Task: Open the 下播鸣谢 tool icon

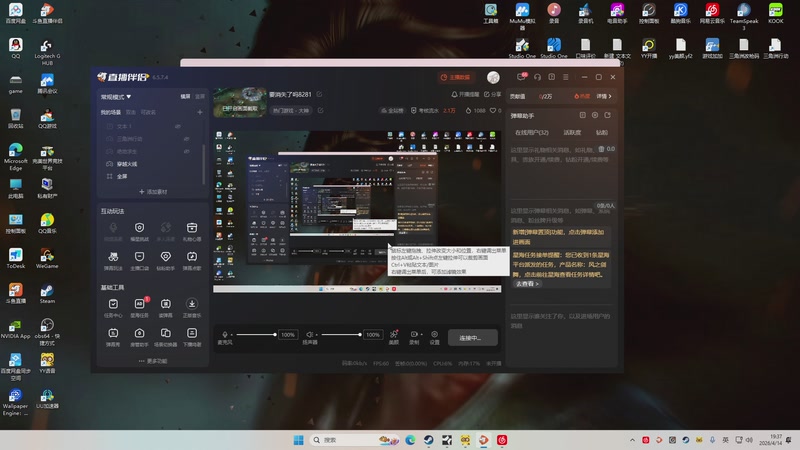Action: point(192,333)
